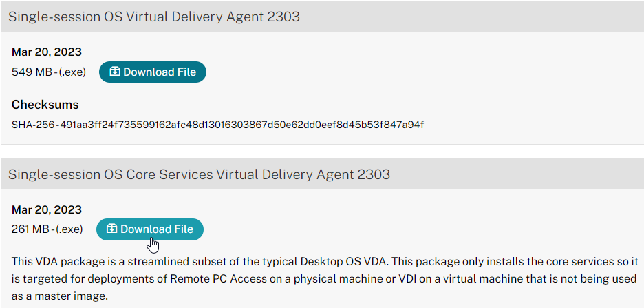
Task: Click the SHA-256 checksum hash string
Action: click(x=242, y=124)
